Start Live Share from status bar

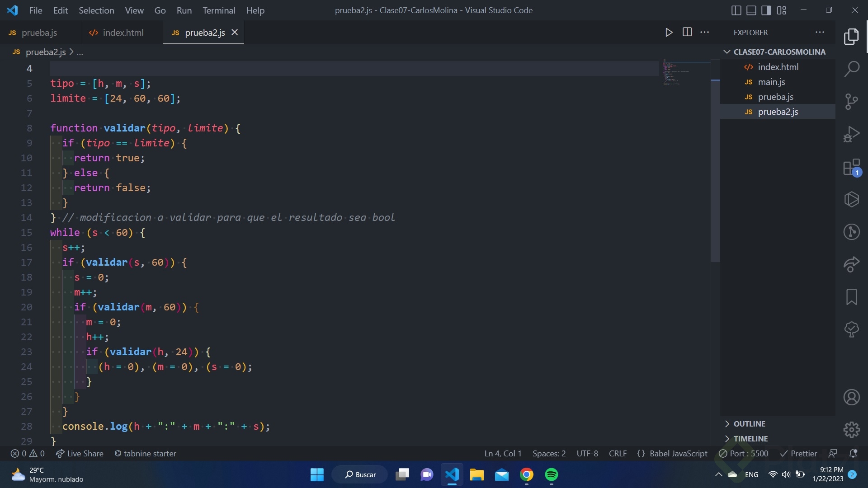(80, 454)
